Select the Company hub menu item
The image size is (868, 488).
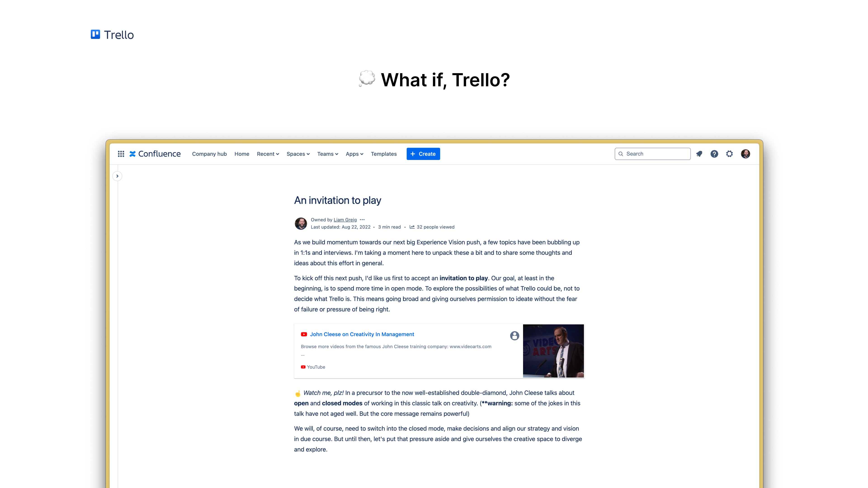(x=209, y=154)
